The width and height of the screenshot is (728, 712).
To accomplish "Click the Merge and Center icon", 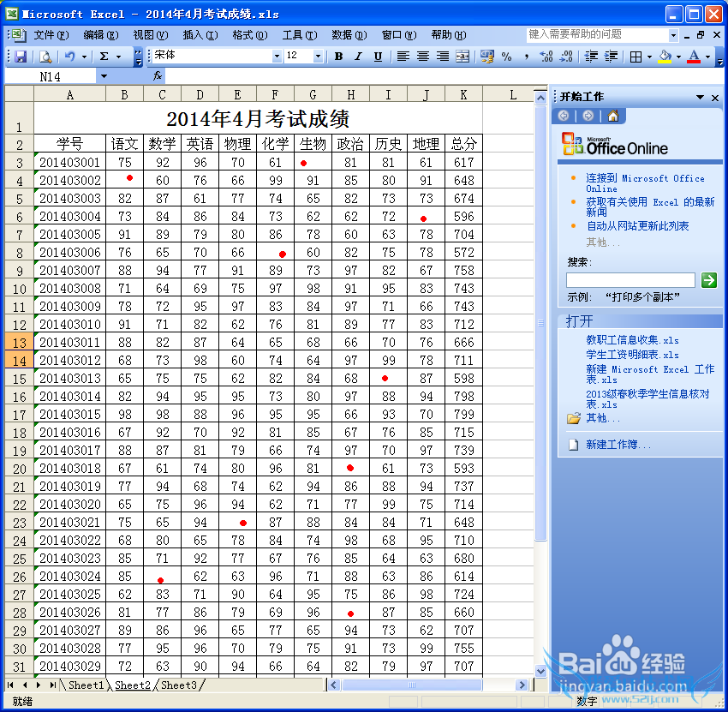I will (x=462, y=57).
